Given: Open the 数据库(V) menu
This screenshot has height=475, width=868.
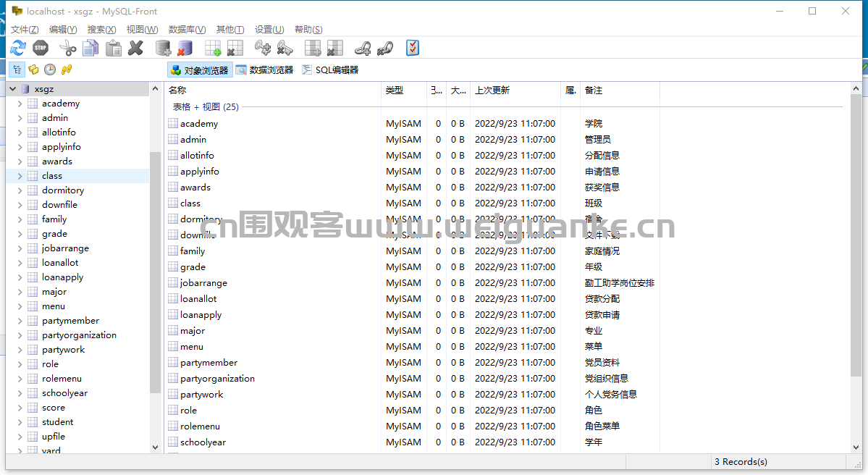Looking at the screenshot, I should 187,30.
